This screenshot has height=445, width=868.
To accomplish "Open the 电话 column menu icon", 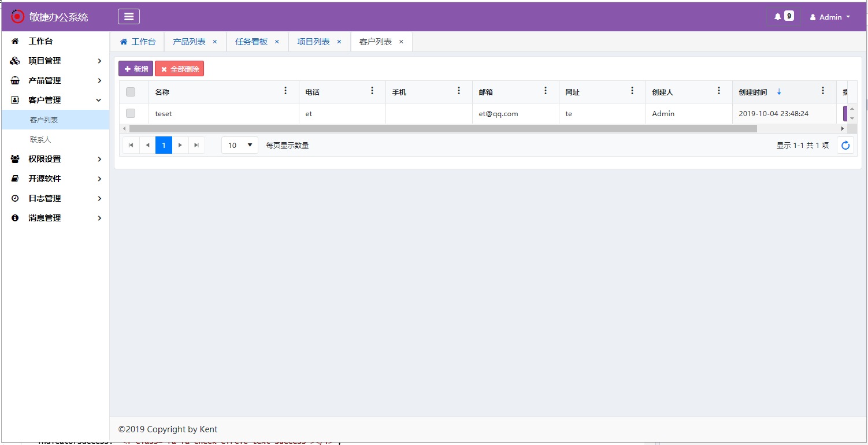I will coord(372,91).
